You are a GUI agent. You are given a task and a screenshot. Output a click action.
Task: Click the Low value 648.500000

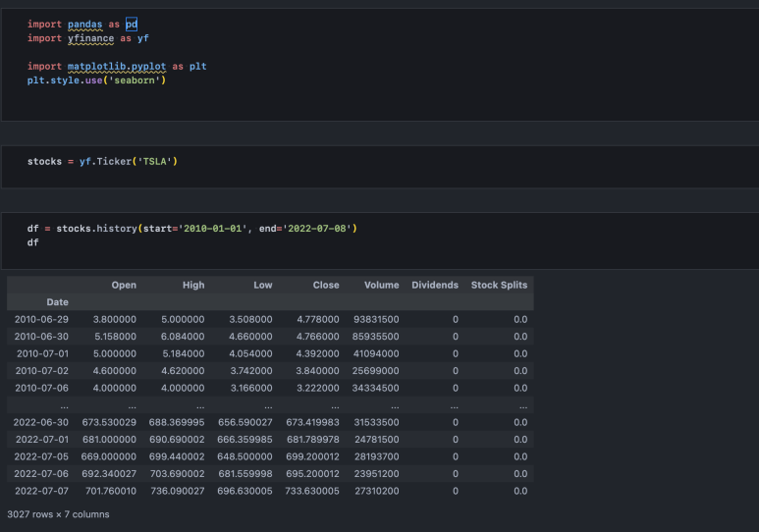tap(244, 457)
